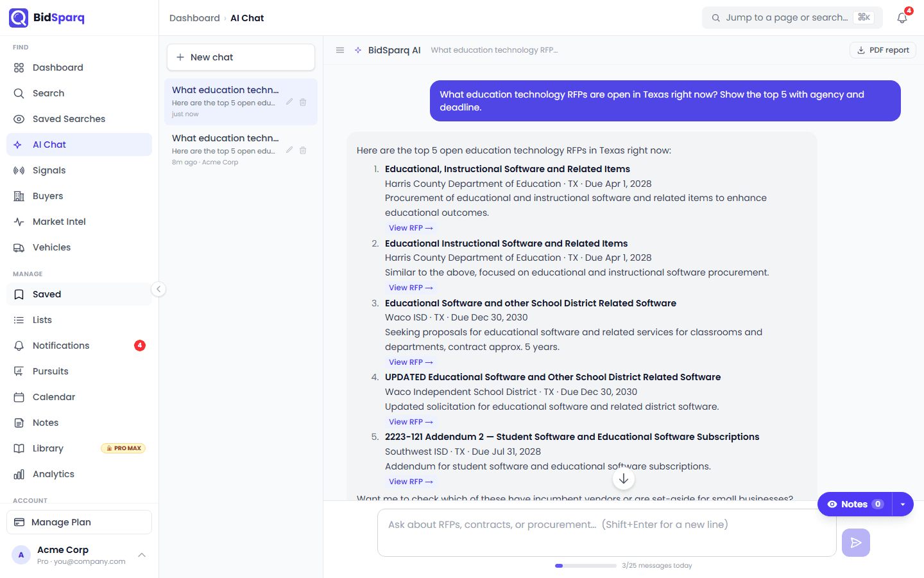Rename the 8m ago chat
The height and width of the screenshot is (578, 924).
tap(289, 150)
